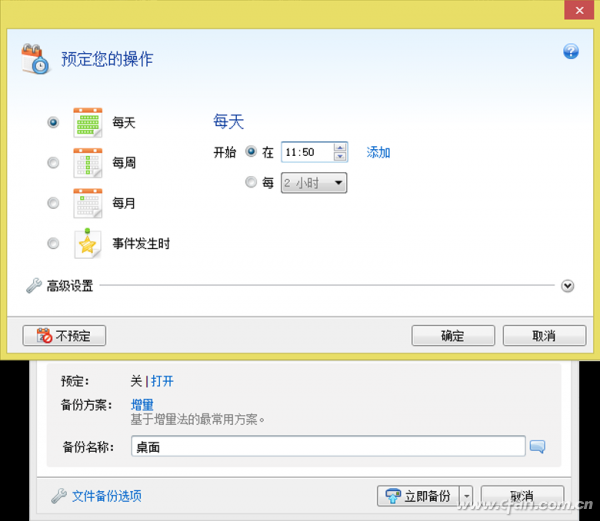Choose the 每 every-interval radio button
Image resolution: width=600 pixels, height=521 pixels.
[251, 182]
